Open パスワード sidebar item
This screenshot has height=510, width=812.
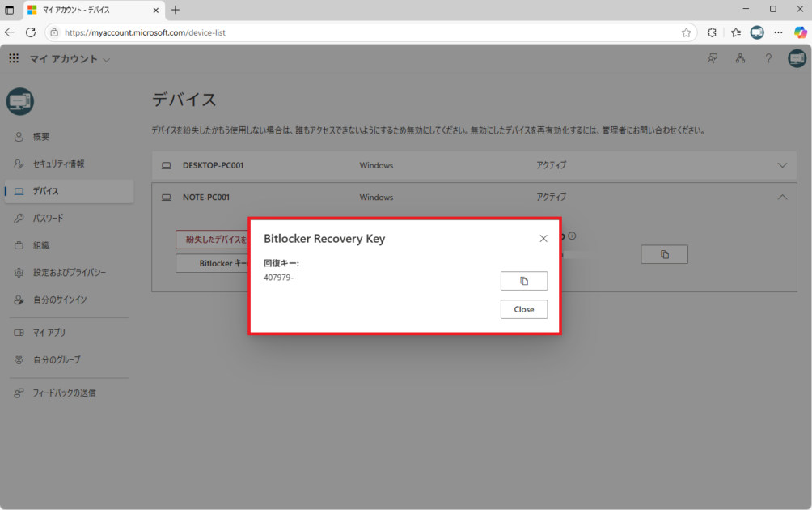pyautogui.click(x=69, y=219)
